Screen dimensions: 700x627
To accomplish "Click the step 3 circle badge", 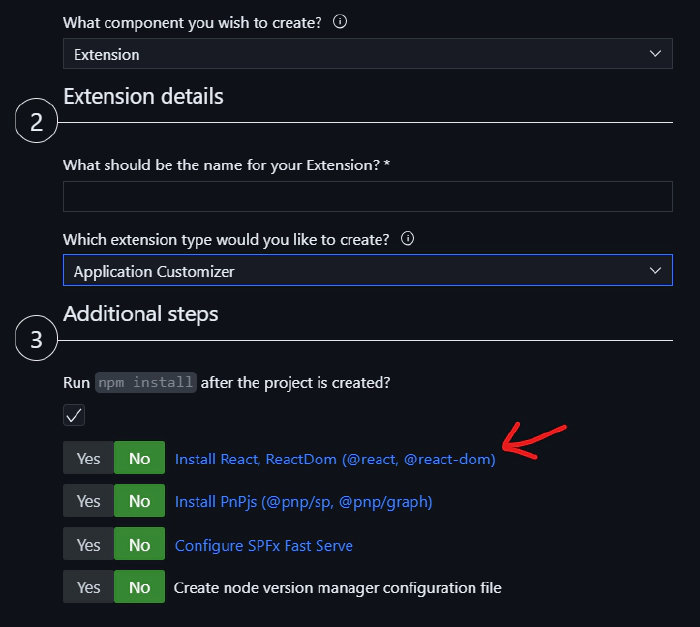I will (37, 340).
